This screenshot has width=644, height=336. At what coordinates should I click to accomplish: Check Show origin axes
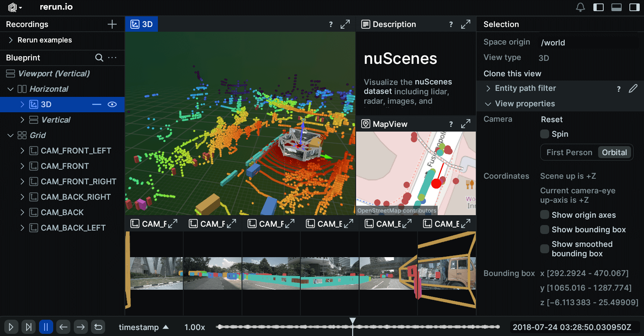[544, 215]
